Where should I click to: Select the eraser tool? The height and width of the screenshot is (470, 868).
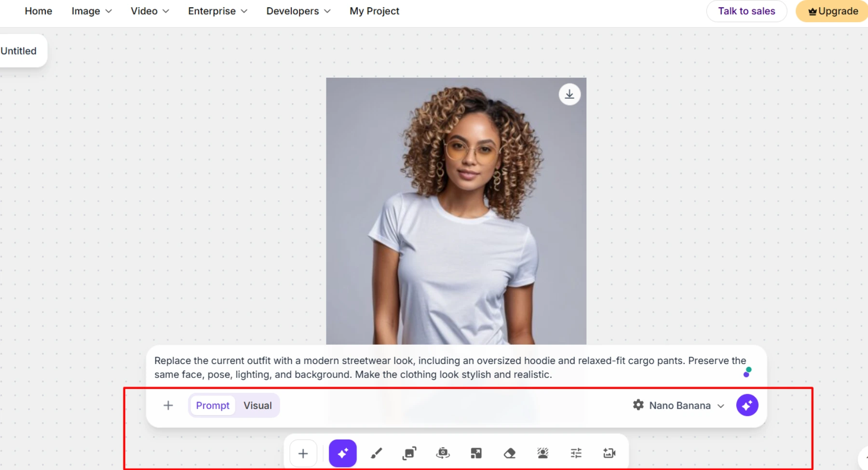510,453
